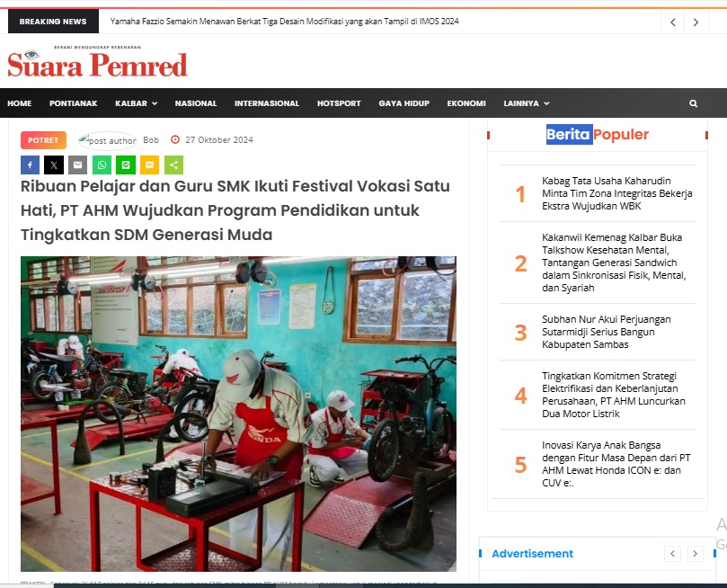The image size is (727, 588).
Task: Open site search magnifier icon
Action: (x=693, y=103)
